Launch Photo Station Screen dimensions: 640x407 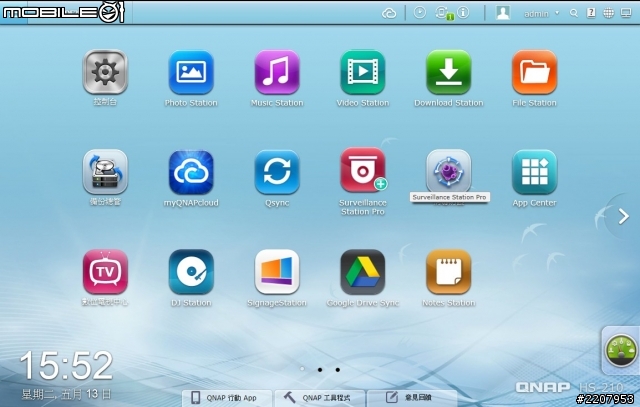[191, 72]
